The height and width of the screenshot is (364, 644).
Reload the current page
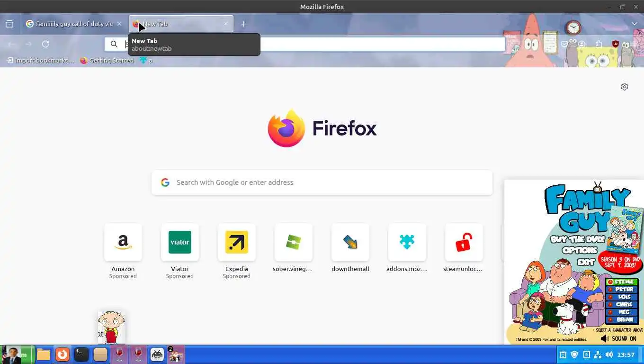point(45,44)
